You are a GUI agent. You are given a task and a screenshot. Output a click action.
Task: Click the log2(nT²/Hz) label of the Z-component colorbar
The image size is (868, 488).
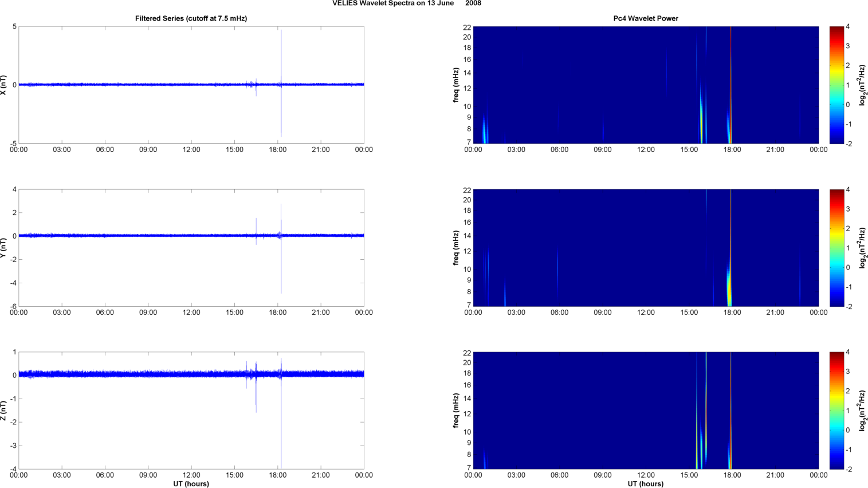tap(862, 411)
